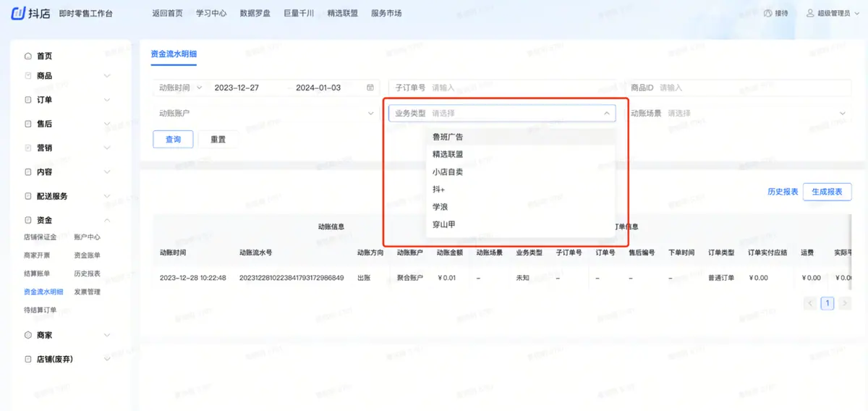Open 资金账单 in sidebar submenu
Image resolution: width=868 pixels, height=411 pixels.
point(88,255)
